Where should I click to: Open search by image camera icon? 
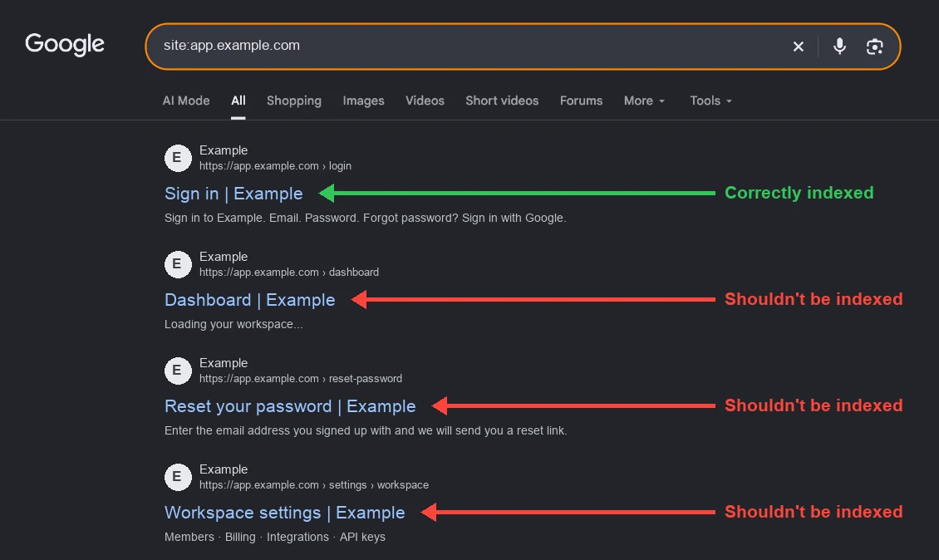[x=875, y=47]
